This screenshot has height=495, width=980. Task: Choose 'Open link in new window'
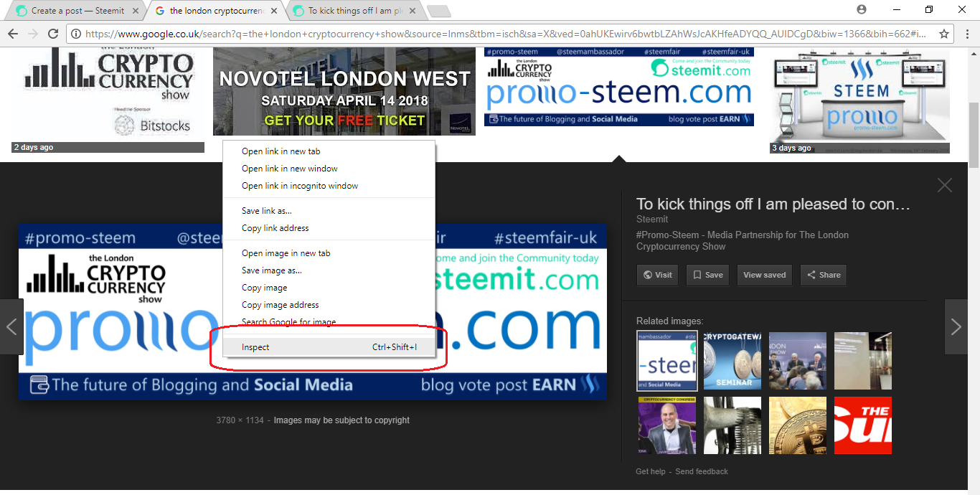click(x=329, y=169)
